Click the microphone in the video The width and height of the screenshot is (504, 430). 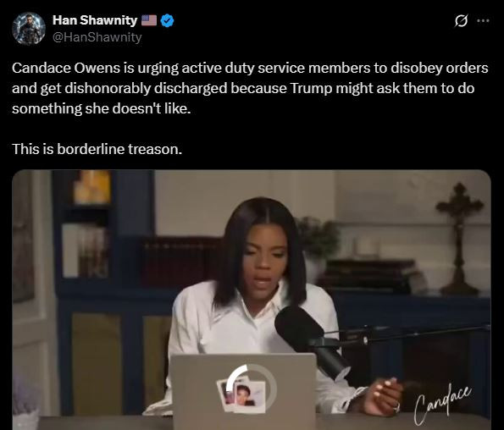pos(310,340)
